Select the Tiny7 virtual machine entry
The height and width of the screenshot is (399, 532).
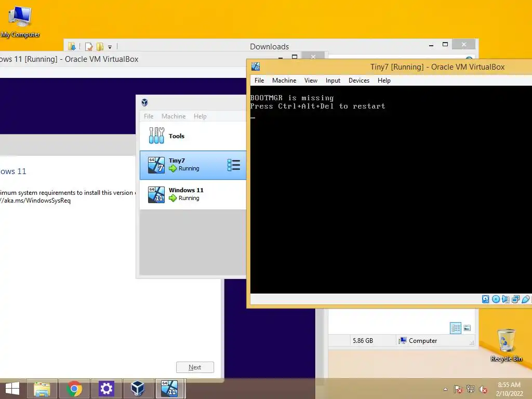click(193, 165)
